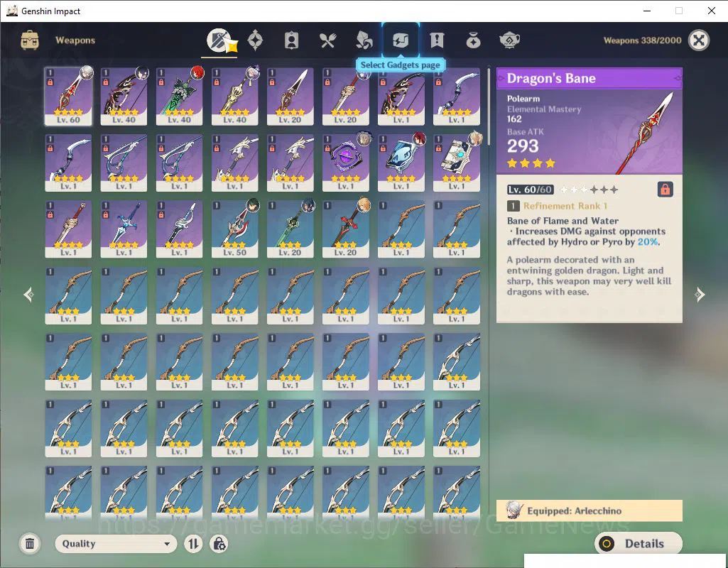Image resolution: width=728 pixels, height=568 pixels.
Task: Go to previous inventory category arrow
Action: click(29, 294)
